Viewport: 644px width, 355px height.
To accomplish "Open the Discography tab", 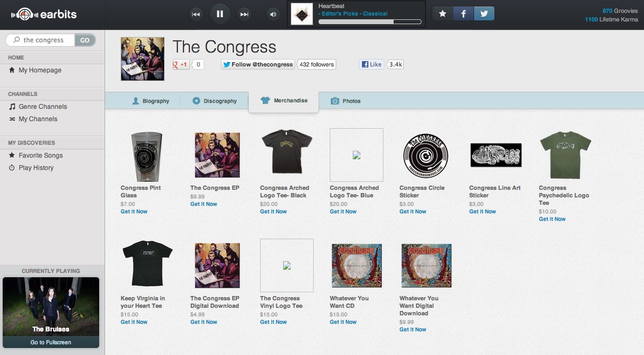I will (x=214, y=101).
